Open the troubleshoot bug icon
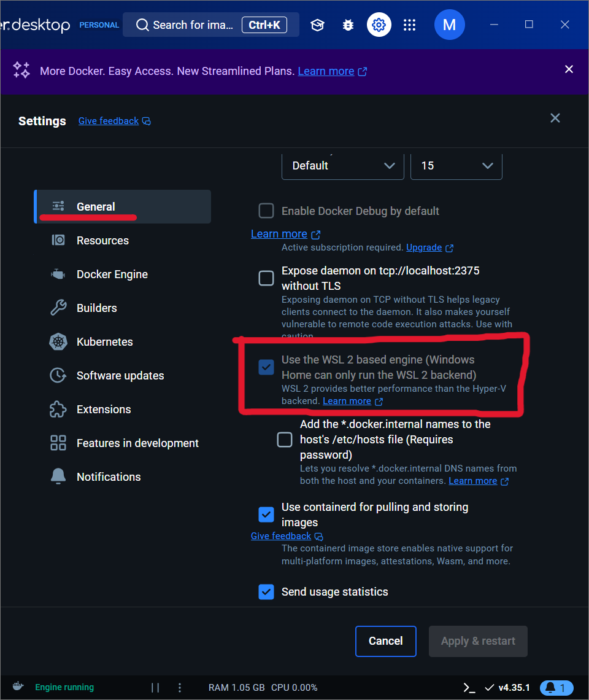Screen dimensions: 589x700 point(348,25)
